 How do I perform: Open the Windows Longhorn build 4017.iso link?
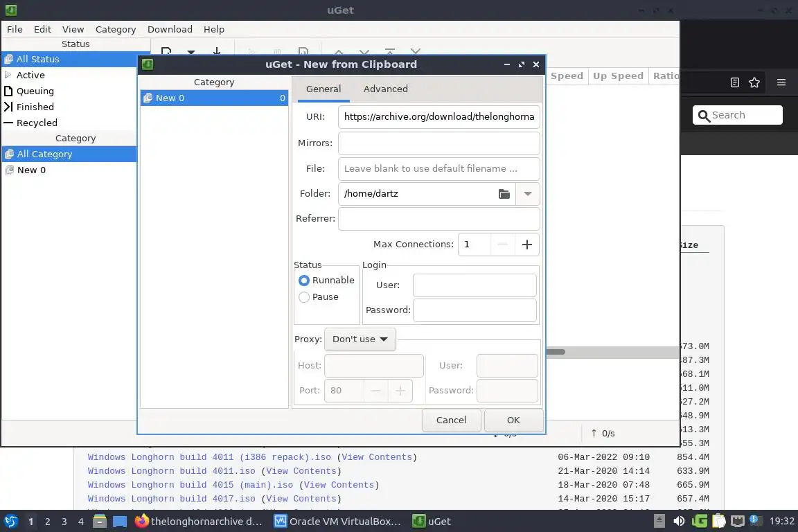pos(172,498)
